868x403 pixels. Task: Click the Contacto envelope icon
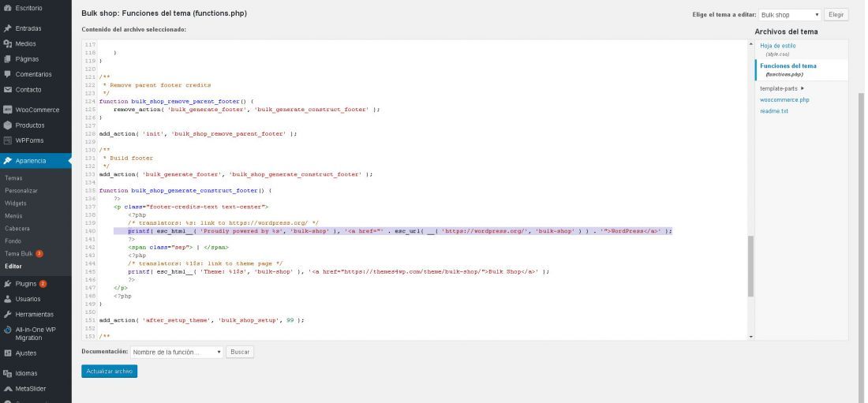pyautogui.click(x=7, y=90)
